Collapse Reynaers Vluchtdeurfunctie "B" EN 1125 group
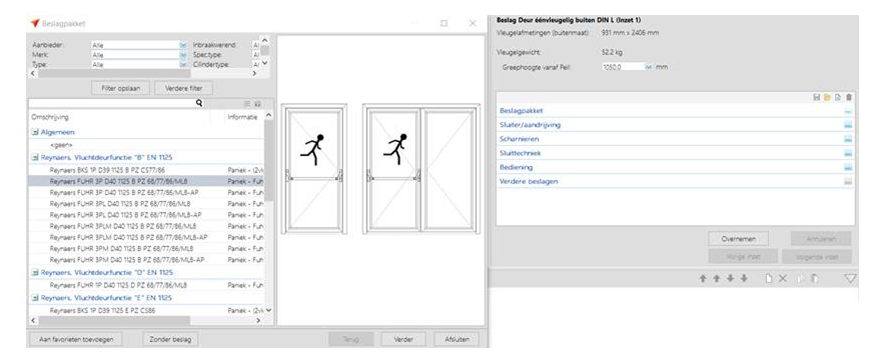Screen dimensions: 871x363 point(35,157)
